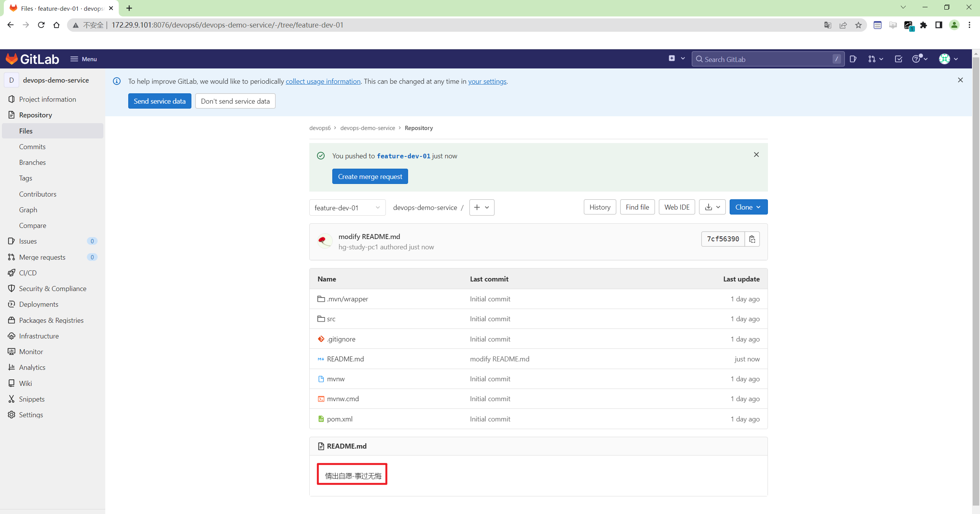Open the Issues icon in top navbar
This screenshot has width=980, height=514.
tap(853, 59)
